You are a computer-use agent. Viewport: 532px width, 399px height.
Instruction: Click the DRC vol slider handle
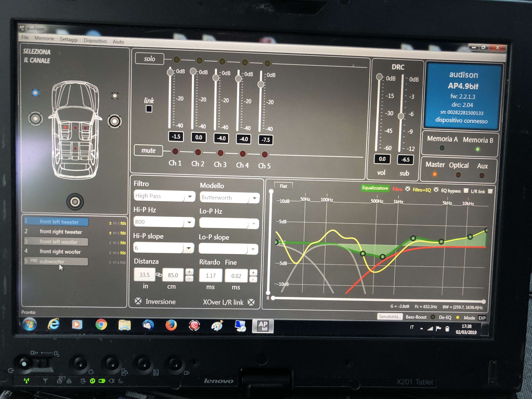tap(379, 77)
